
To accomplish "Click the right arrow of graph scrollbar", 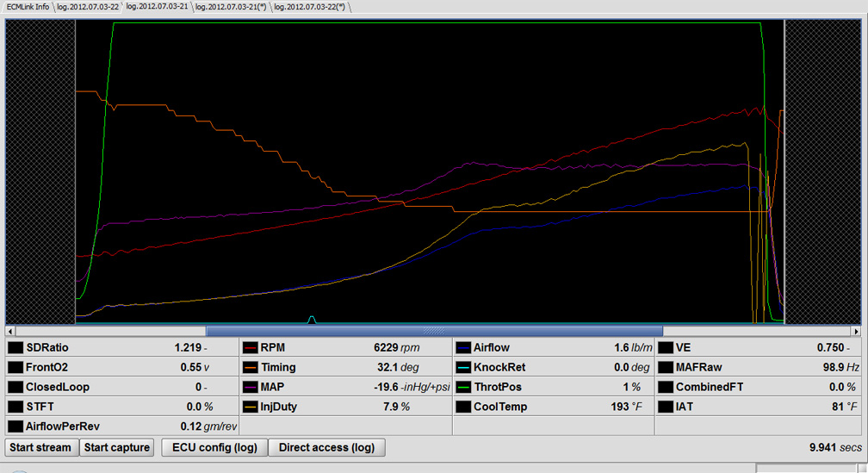I will (x=856, y=331).
